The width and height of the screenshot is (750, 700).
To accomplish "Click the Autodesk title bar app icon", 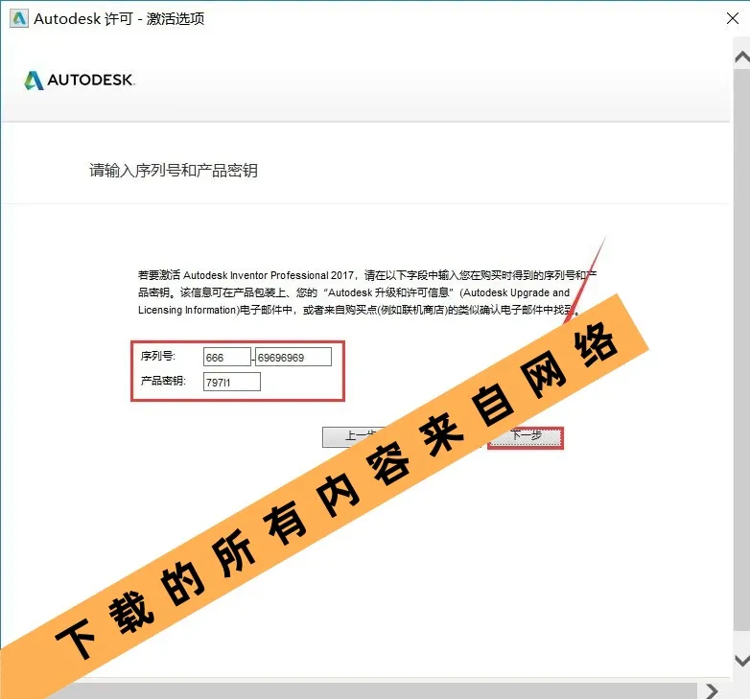I will [x=19, y=19].
